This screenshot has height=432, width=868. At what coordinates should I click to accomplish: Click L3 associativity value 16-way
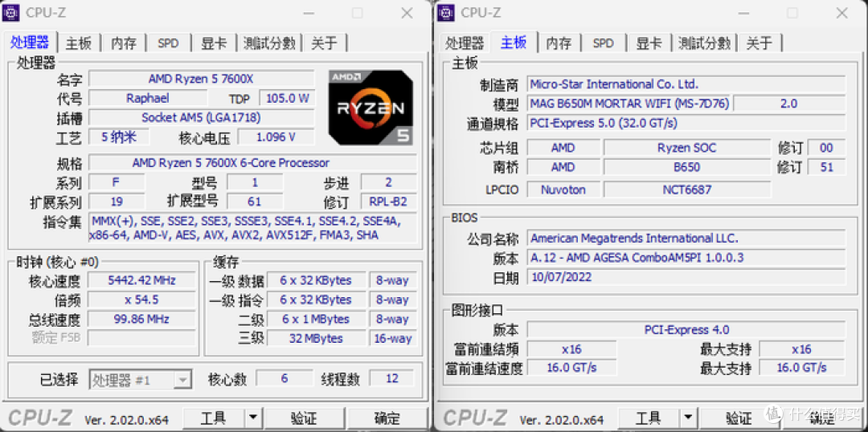click(393, 338)
